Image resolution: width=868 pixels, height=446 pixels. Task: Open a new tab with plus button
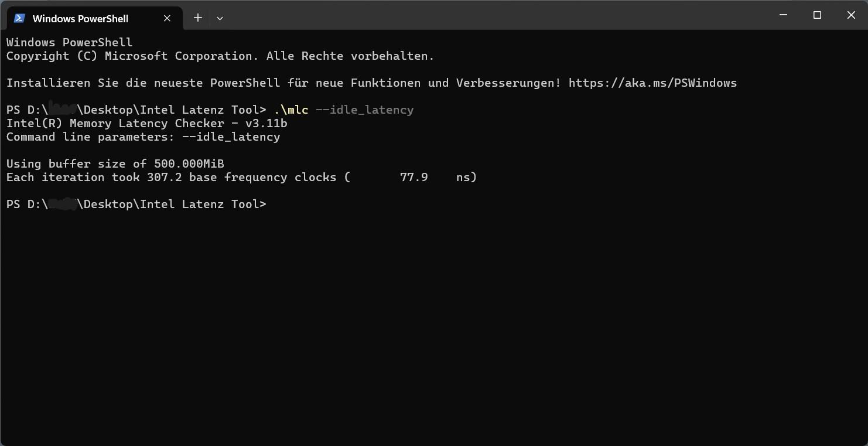point(198,18)
